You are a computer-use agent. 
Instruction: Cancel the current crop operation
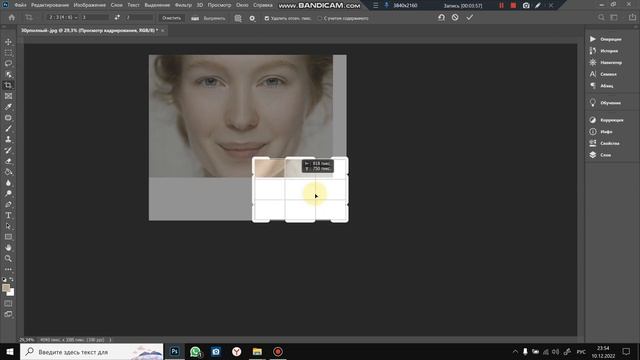(x=455, y=18)
